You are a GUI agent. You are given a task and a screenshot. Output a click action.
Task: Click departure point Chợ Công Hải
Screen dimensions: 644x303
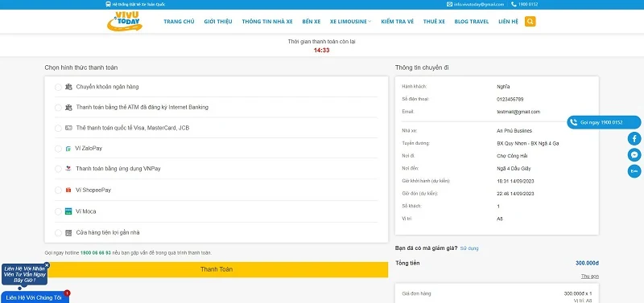click(512, 156)
